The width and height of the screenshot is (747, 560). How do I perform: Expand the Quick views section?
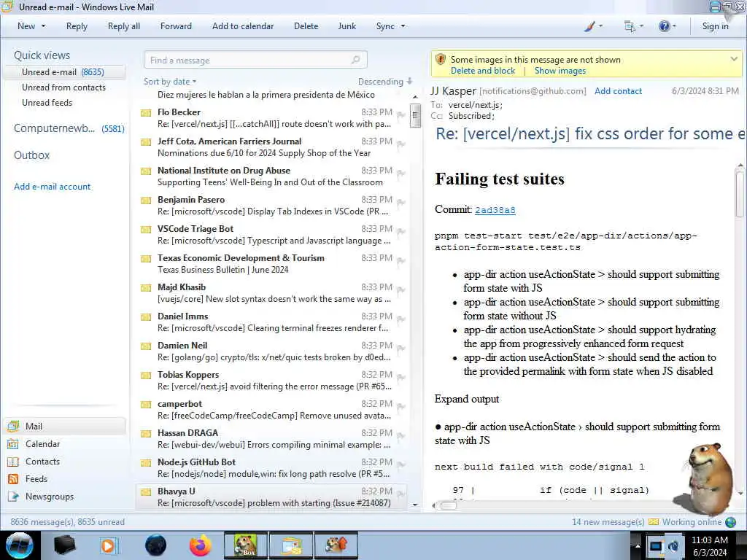pyautogui.click(x=42, y=55)
